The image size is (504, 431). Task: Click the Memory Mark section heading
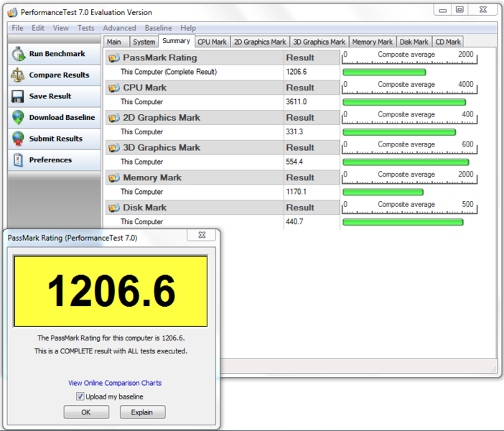point(152,177)
